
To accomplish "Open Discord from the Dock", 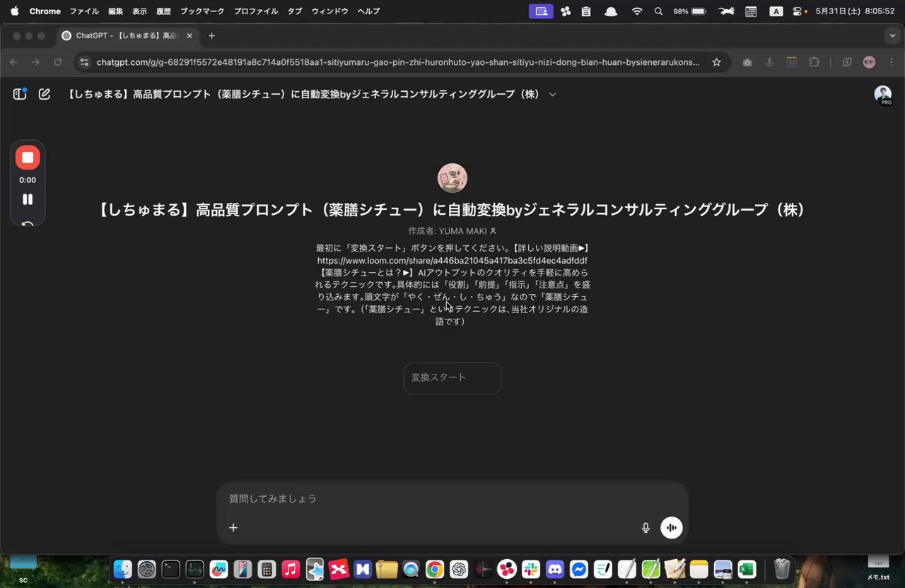I will [x=555, y=569].
